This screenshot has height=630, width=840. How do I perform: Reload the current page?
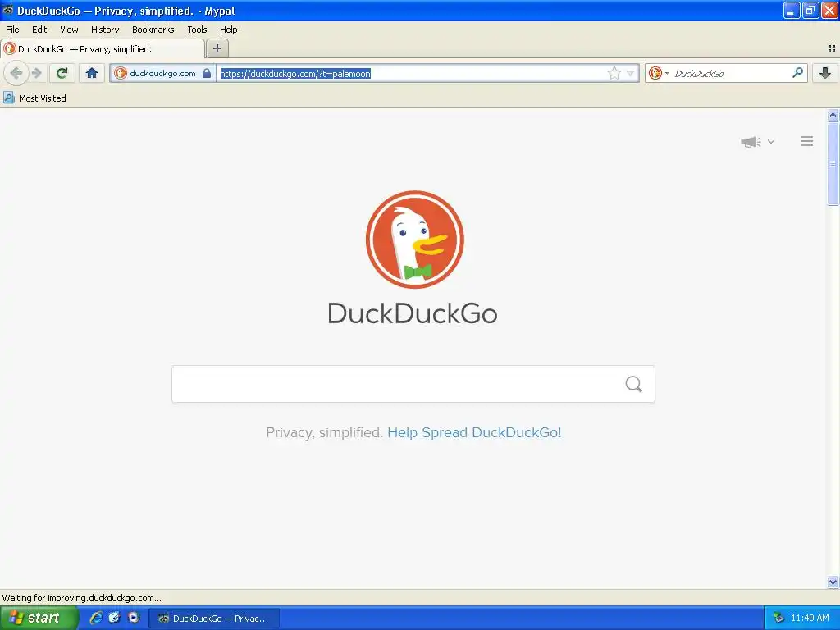(62, 73)
